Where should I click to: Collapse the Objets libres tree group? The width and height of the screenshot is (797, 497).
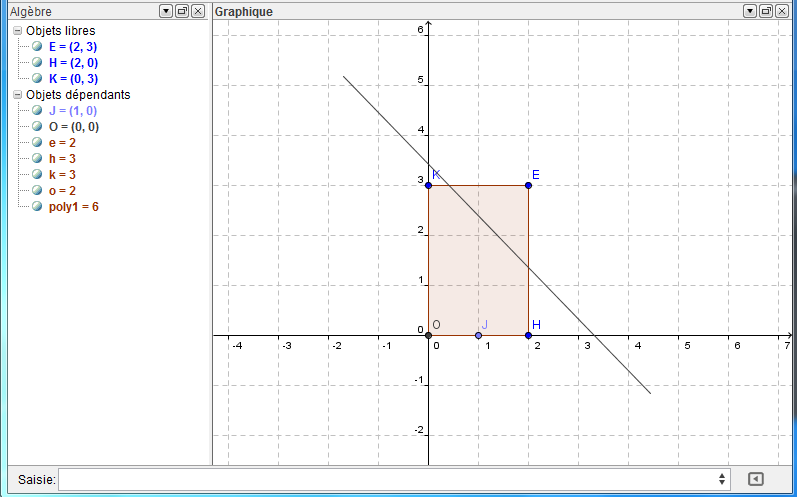[x=17, y=31]
